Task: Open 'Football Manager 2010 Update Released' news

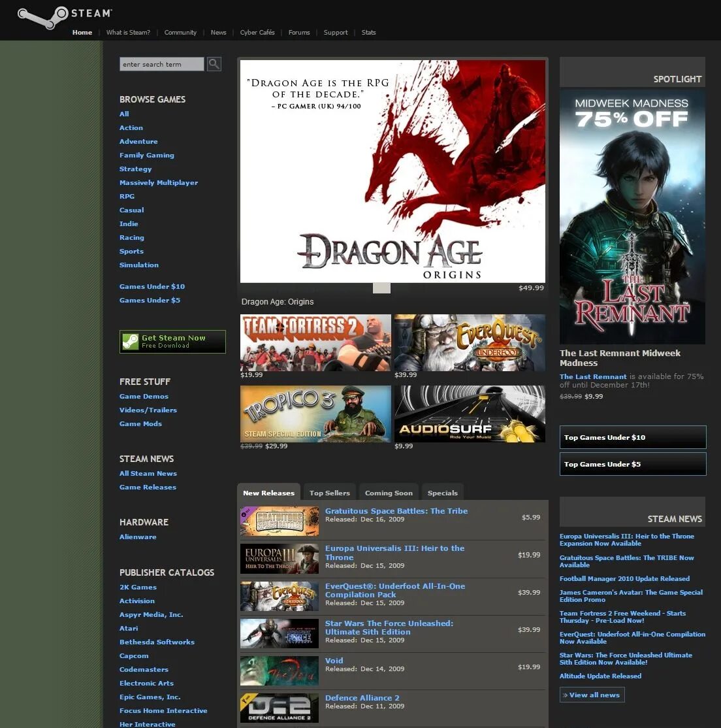Action: pos(624,578)
